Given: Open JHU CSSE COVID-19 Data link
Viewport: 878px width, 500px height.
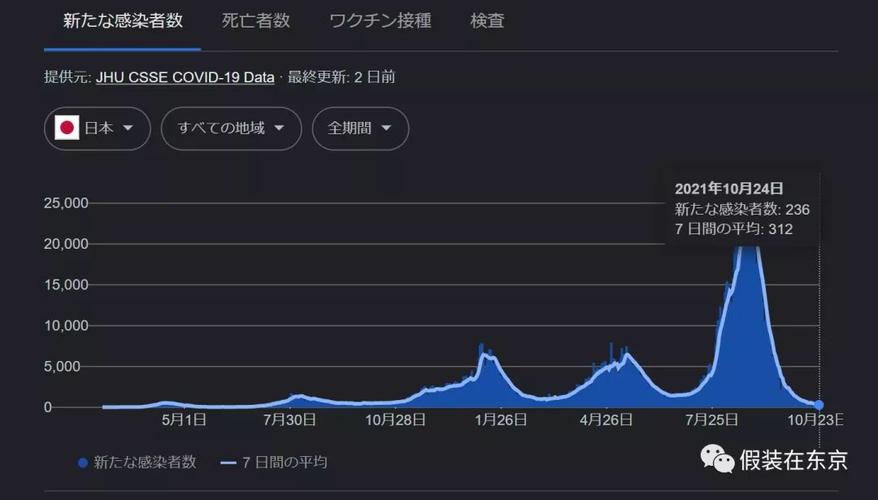Looking at the screenshot, I should [x=185, y=77].
